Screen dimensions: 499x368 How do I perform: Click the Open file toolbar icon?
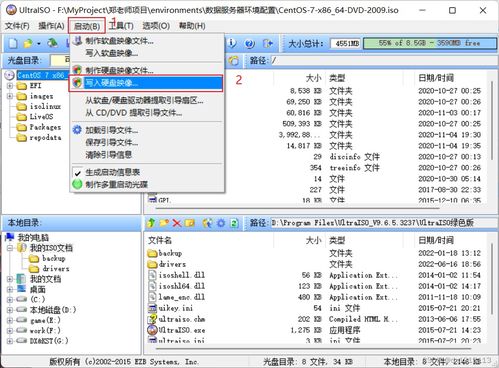[x=28, y=43]
